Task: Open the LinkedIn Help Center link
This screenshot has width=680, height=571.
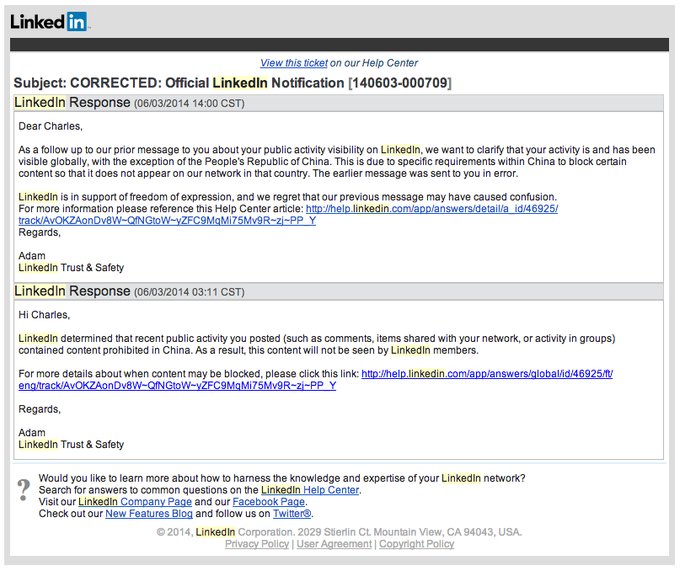Action: [310, 490]
